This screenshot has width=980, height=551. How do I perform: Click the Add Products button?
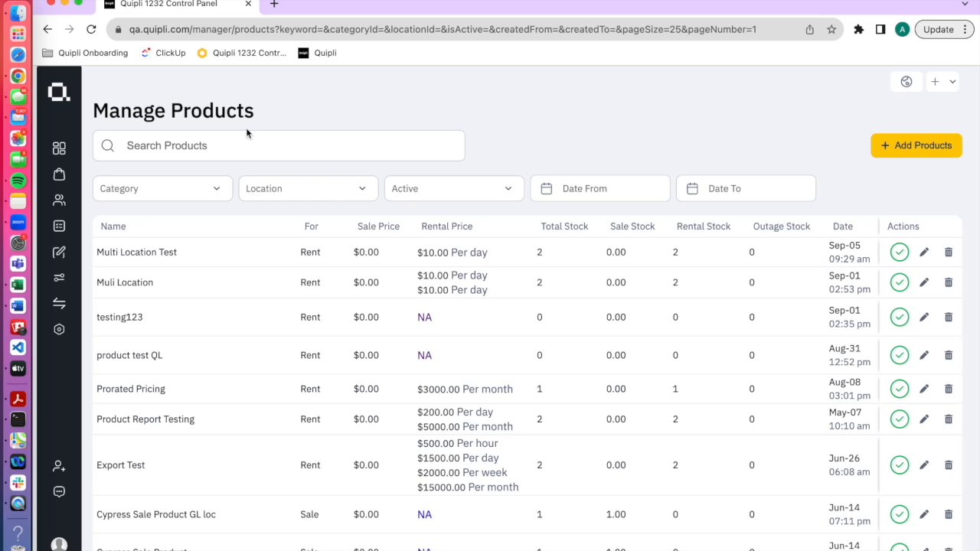(x=916, y=145)
